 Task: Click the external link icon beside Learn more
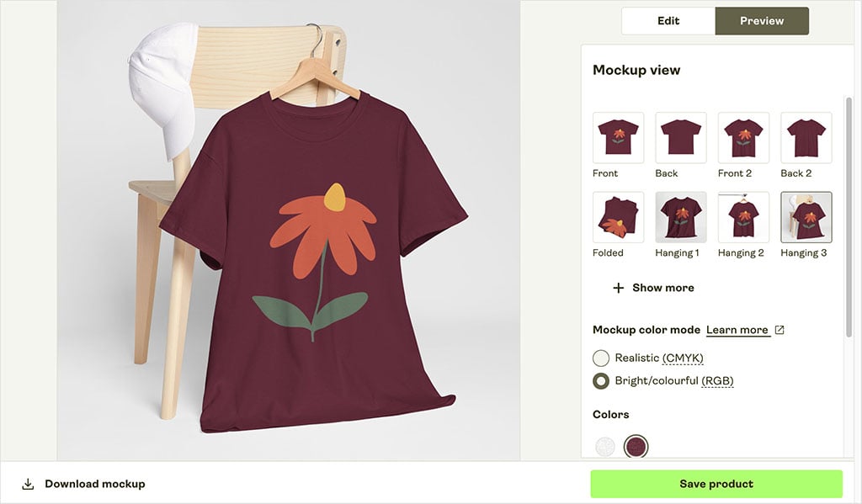(780, 330)
